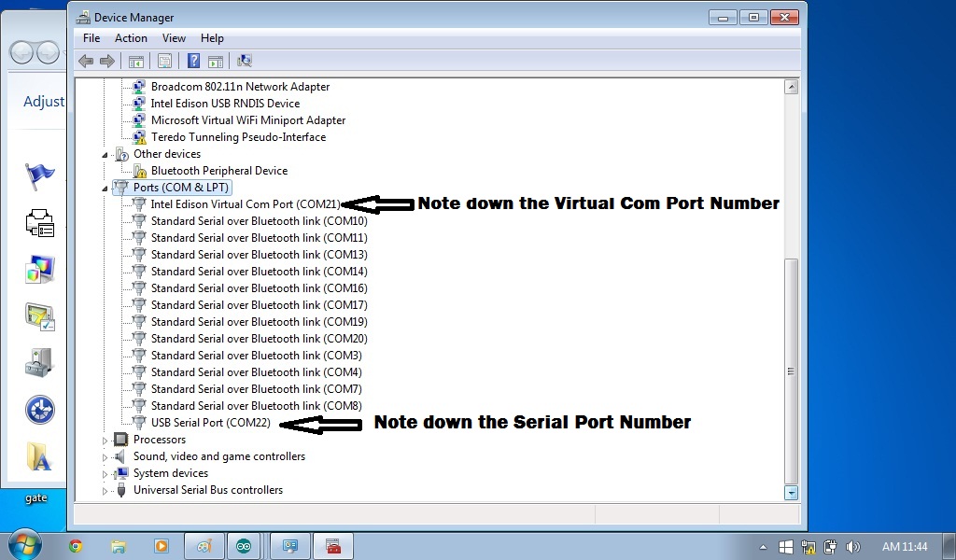The width and height of the screenshot is (956, 560).
Task: Select Bluetooth link (COM16) entry
Action: [260, 288]
